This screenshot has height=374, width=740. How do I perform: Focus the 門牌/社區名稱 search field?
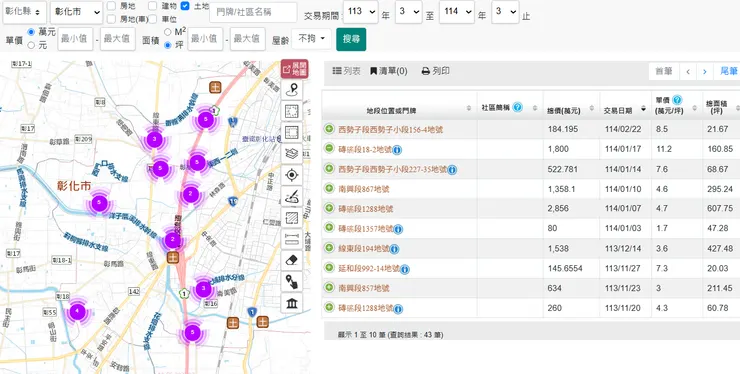[253, 12]
